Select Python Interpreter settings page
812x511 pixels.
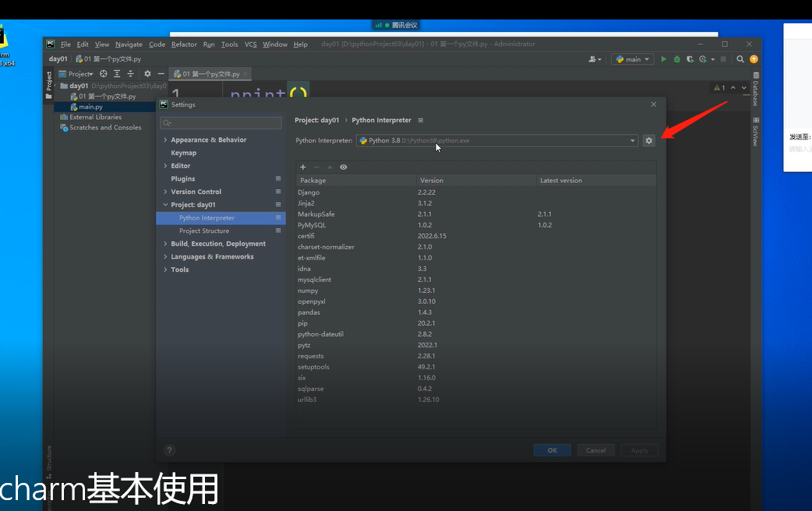pyautogui.click(x=221, y=218)
